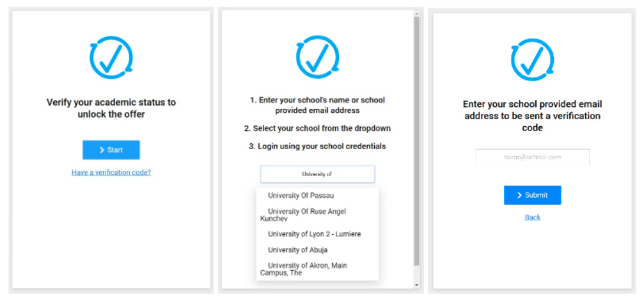The image size is (644, 302).
Task: Click the checkmark logo above the Start button
Action: (x=111, y=58)
